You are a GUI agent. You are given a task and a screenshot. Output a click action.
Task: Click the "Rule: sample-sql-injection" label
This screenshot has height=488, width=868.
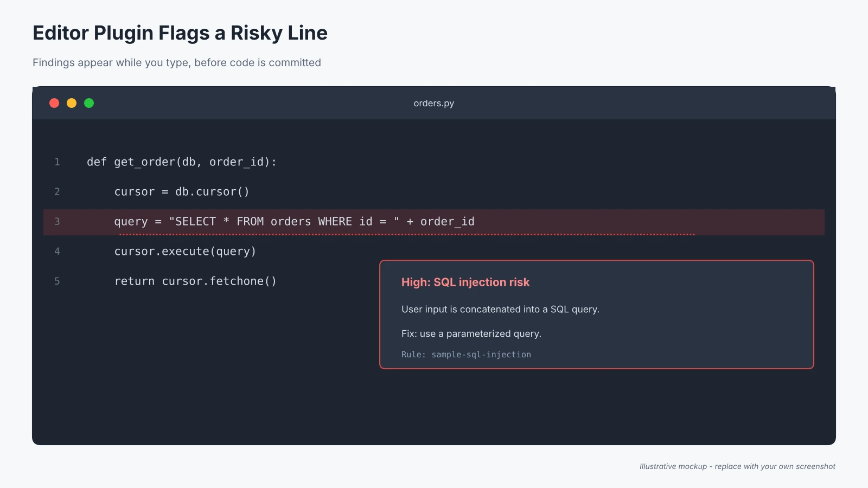pos(466,355)
